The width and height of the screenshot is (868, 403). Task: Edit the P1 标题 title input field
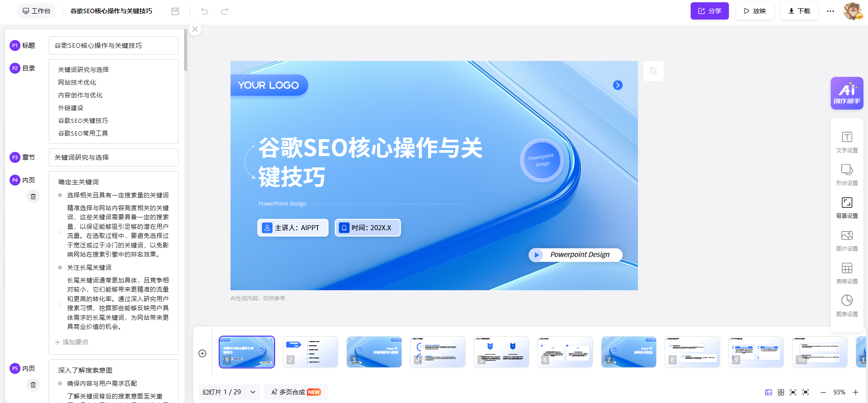pos(114,45)
